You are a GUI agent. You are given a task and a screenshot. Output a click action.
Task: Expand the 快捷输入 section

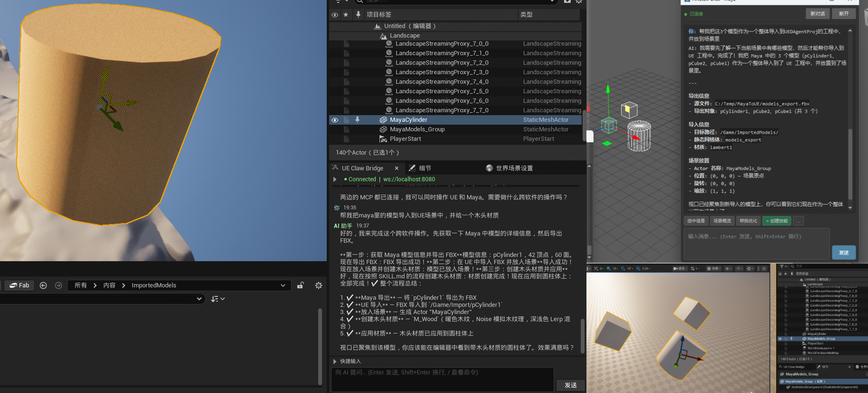[335, 362]
